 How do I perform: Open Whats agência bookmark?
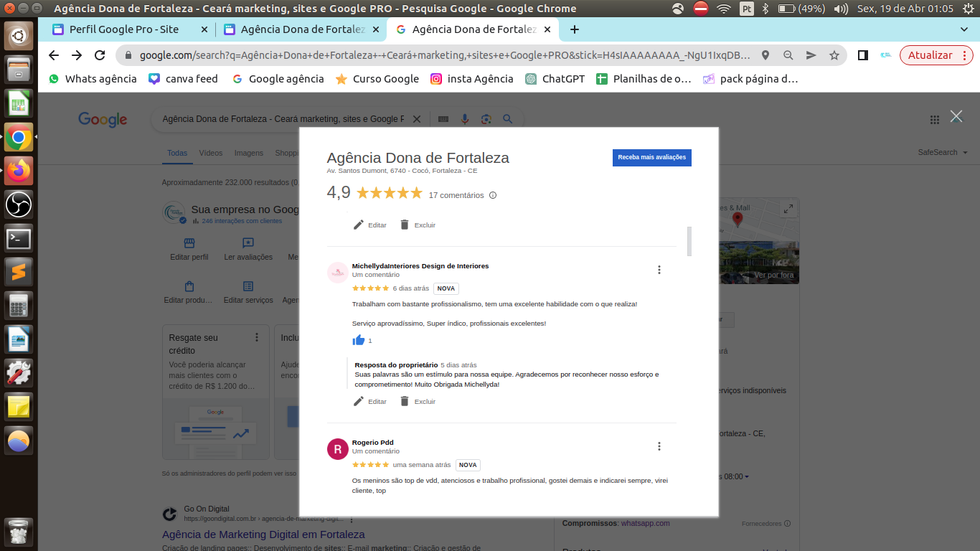[93, 79]
